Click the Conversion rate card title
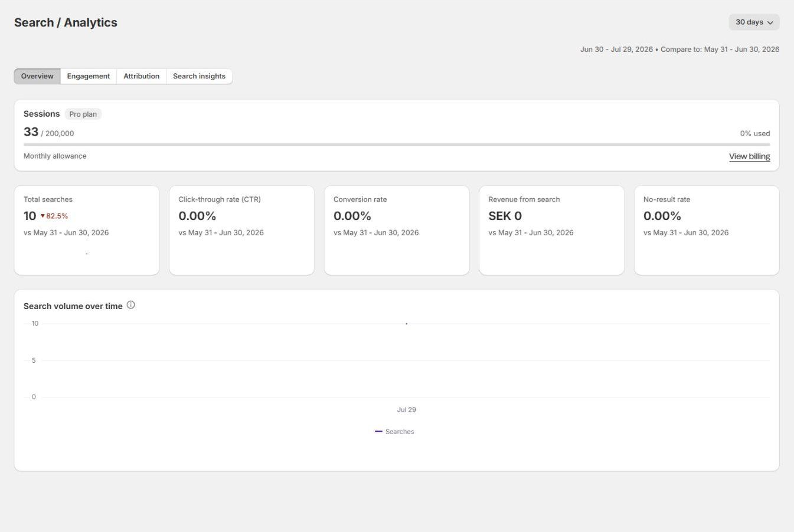Screen dimensions: 794x532 [x=360, y=199]
